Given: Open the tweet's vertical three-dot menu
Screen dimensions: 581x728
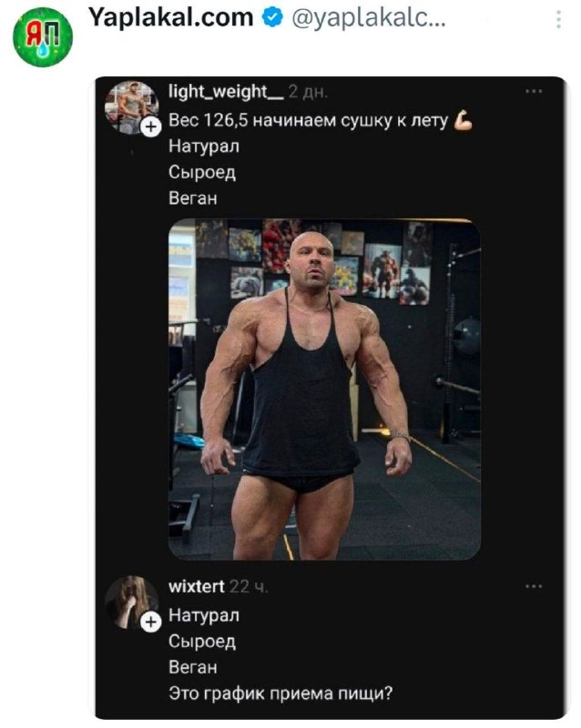Looking at the screenshot, I should 558,19.
